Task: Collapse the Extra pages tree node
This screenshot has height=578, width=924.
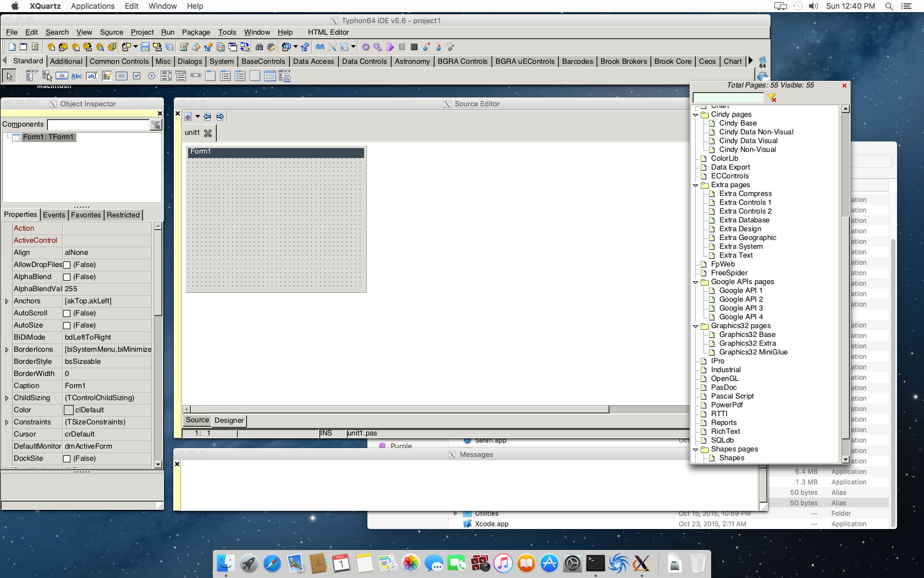Action: [696, 186]
